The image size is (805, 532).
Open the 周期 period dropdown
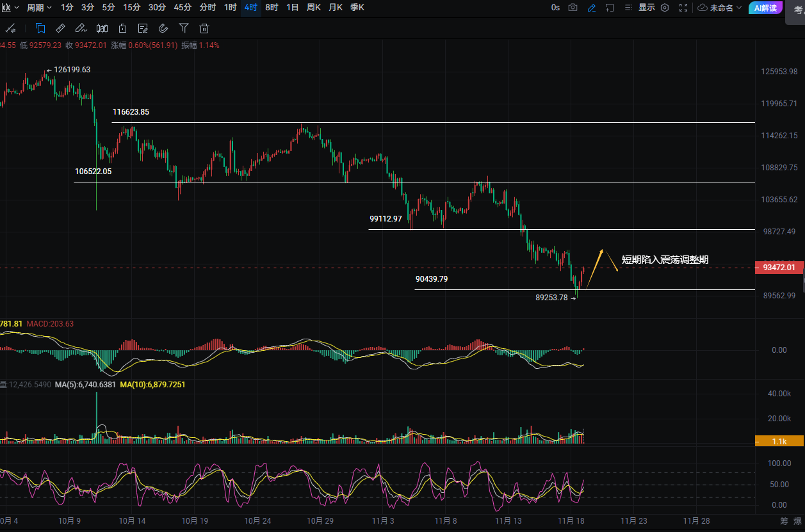[x=39, y=8]
